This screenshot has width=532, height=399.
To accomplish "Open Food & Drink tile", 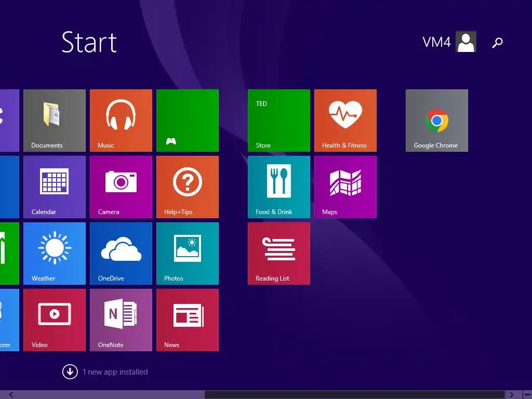I will [279, 187].
